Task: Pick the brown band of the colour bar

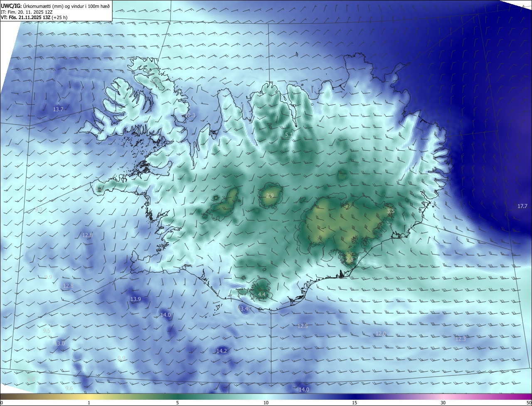Action: tap(21, 397)
